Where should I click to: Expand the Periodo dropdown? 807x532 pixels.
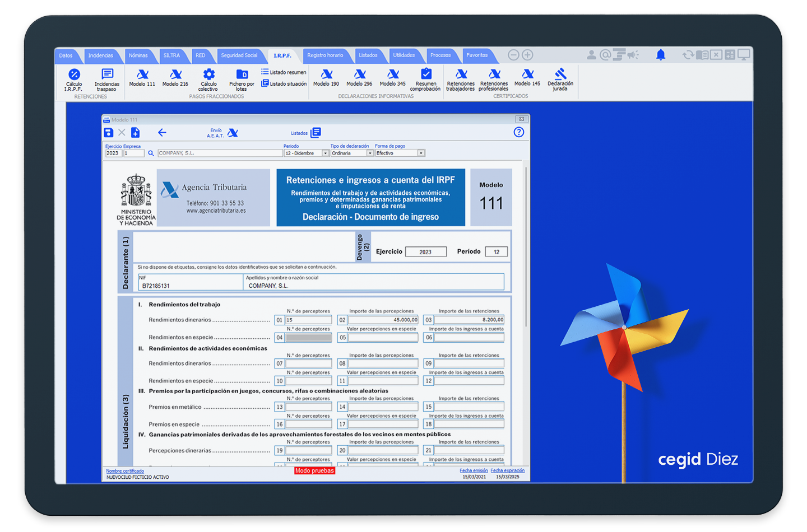(x=325, y=153)
